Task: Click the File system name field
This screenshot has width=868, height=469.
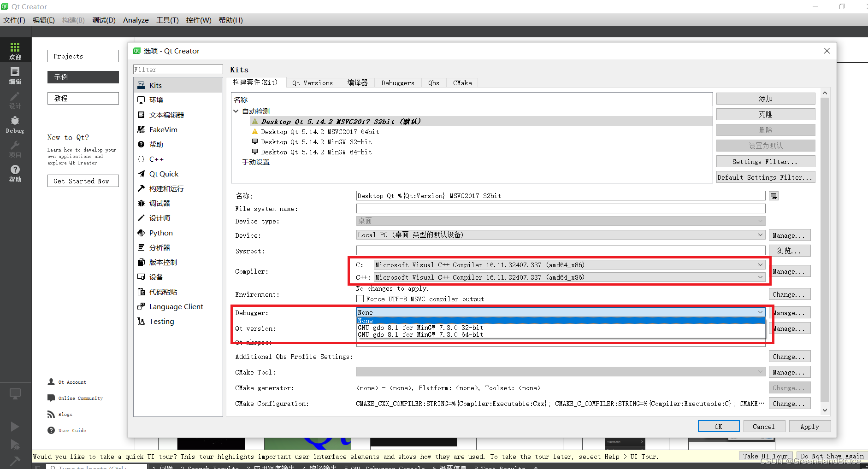Action: (561, 209)
